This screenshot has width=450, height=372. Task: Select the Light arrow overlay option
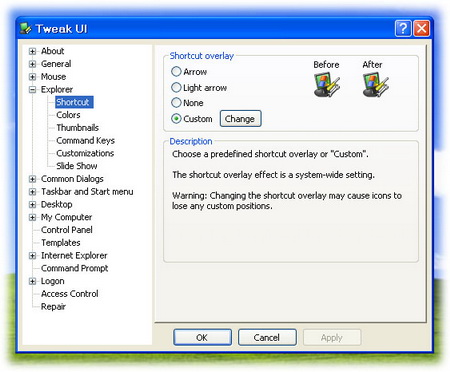176,88
